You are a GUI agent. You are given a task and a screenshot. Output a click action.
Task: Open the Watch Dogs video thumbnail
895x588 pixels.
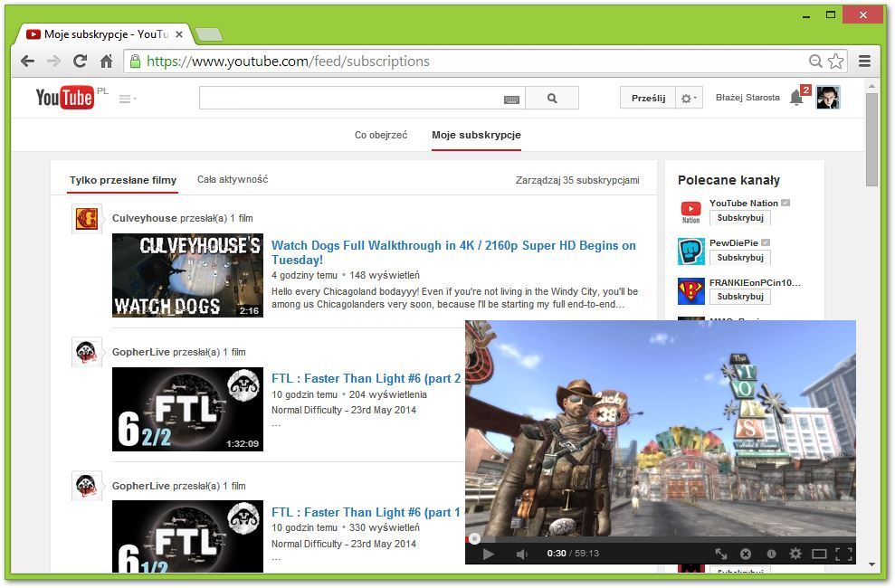pyautogui.click(x=188, y=275)
